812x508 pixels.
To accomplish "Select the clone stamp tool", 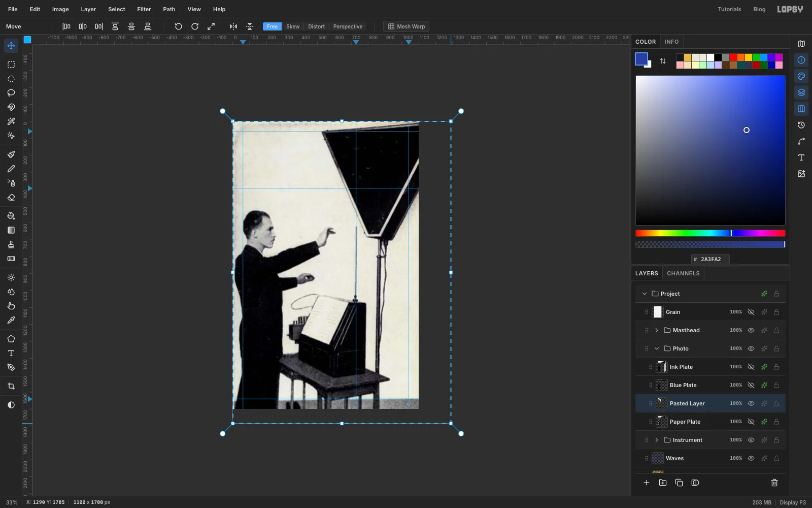I will [11, 244].
